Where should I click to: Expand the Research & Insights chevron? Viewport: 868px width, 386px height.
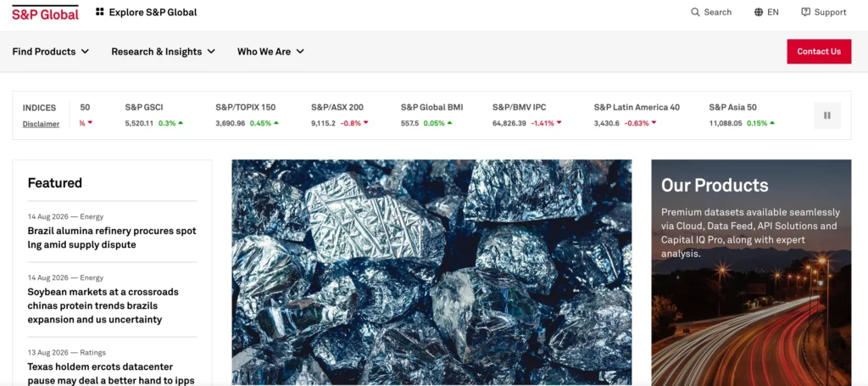coord(211,52)
